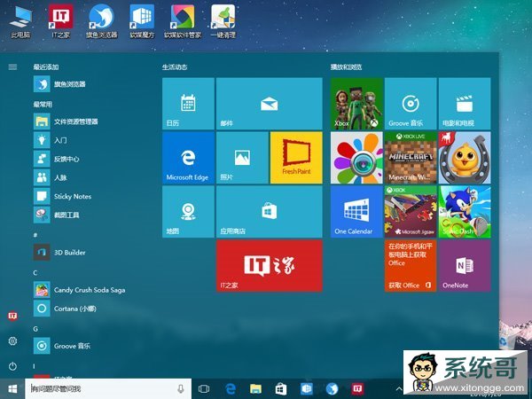Open IT之家 icon in start menu left rail
Screen dimensions: 532x399
pos(12,316)
